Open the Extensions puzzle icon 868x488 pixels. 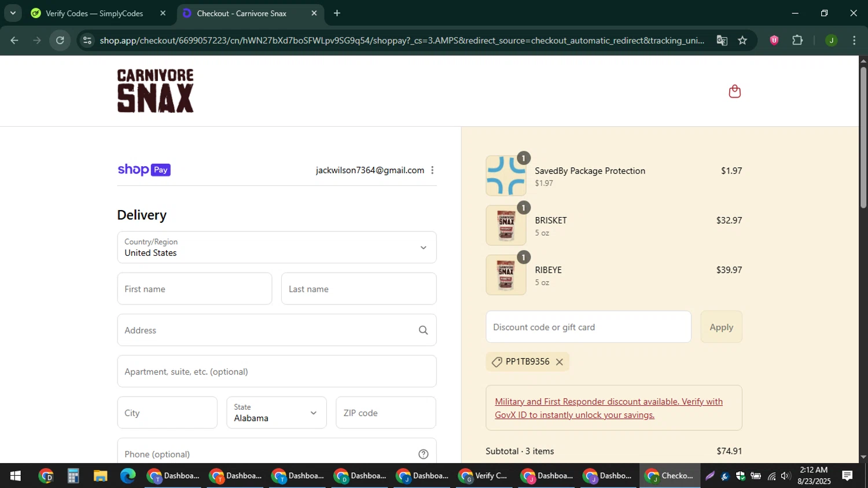tap(797, 40)
